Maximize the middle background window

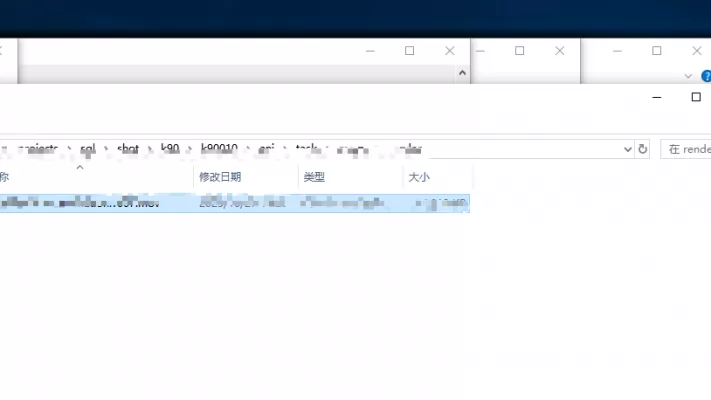pos(520,51)
